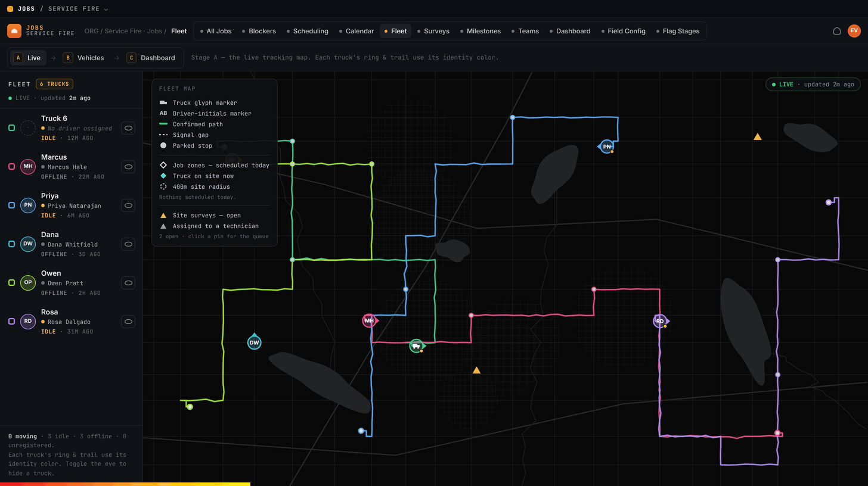Click the MH truck marker on map

(370, 320)
